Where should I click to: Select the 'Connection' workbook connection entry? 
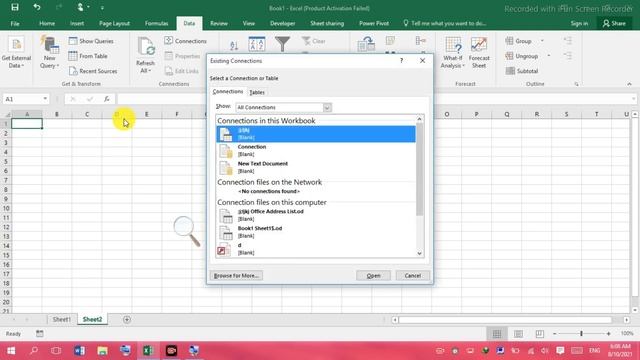pos(316,150)
